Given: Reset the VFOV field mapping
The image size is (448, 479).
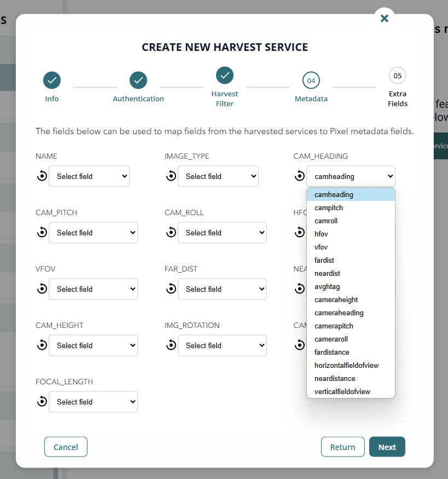Looking at the screenshot, I should click(x=42, y=289).
